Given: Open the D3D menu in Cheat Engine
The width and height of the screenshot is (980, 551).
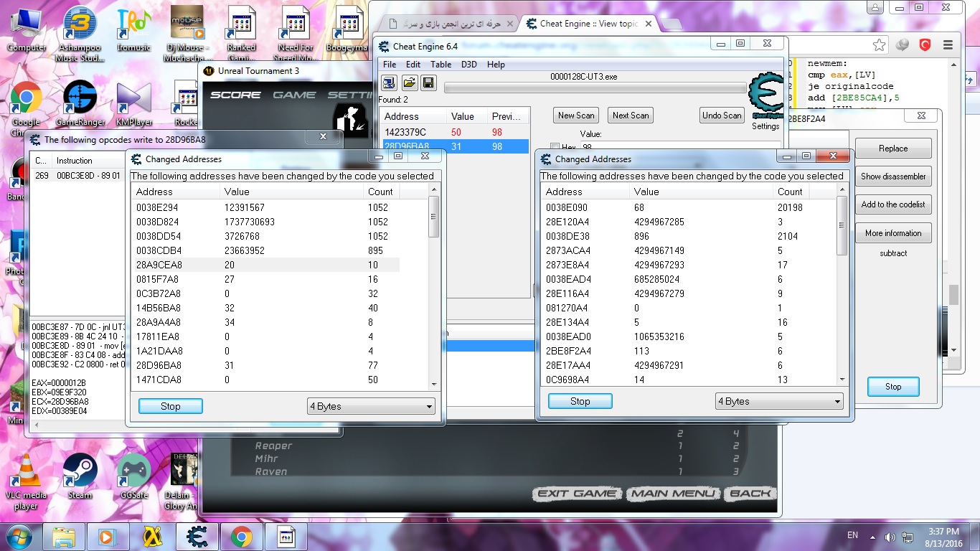Looking at the screenshot, I should point(468,65).
